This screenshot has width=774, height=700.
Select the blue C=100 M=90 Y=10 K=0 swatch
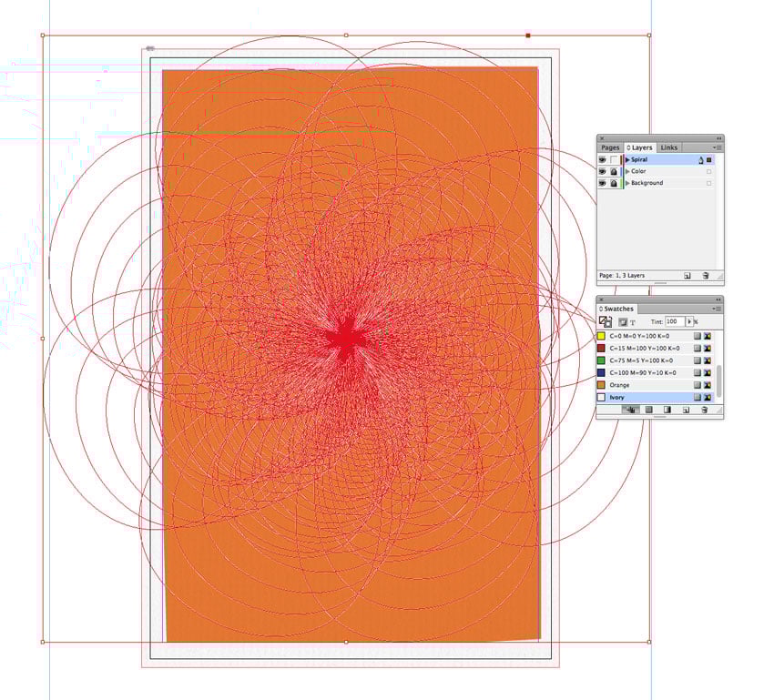pyautogui.click(x=656, y=373)
